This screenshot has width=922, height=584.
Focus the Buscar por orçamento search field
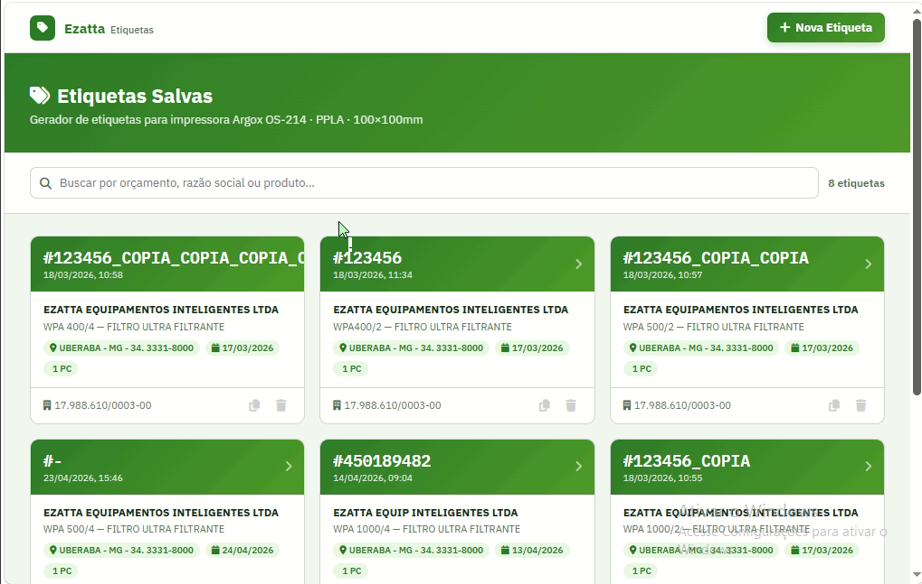click(x=424, y=183)
